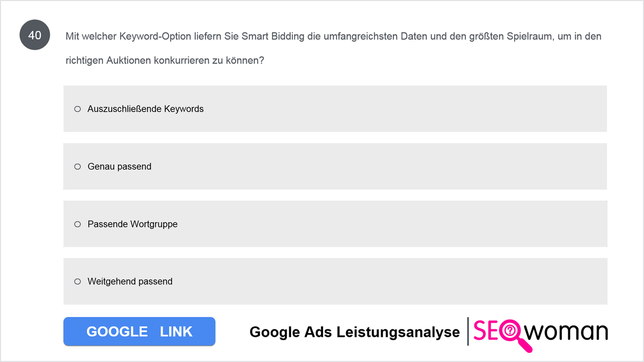Image resolution: width=644 pixels, height=362 pixels.
Task: Choose the 'Passende Wortgruppe' radio circle
Action: click(x=77, y=224)
